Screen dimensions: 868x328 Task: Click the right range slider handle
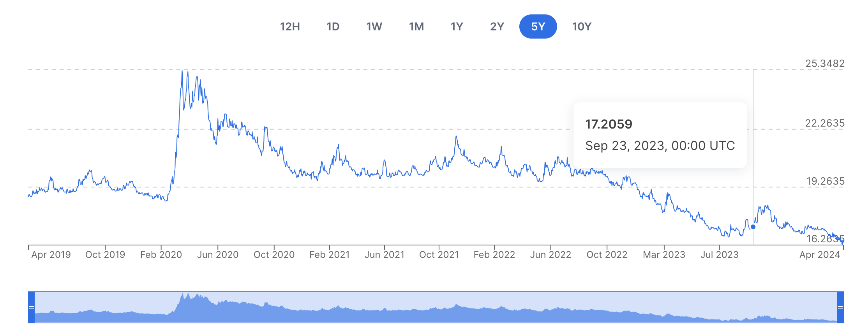[840, 307]
